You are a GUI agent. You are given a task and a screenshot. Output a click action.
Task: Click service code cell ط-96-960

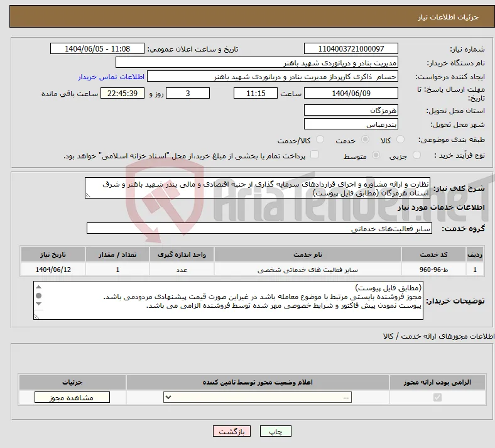click(434, 270)
